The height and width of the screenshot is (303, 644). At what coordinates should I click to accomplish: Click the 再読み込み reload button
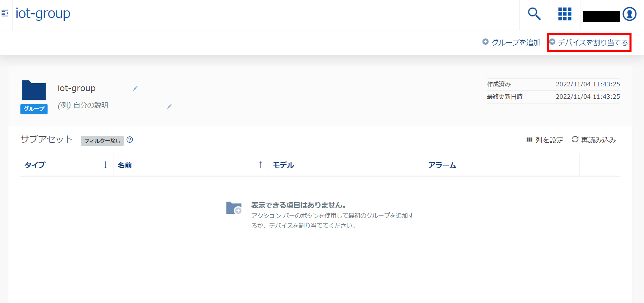click(594, 140)
